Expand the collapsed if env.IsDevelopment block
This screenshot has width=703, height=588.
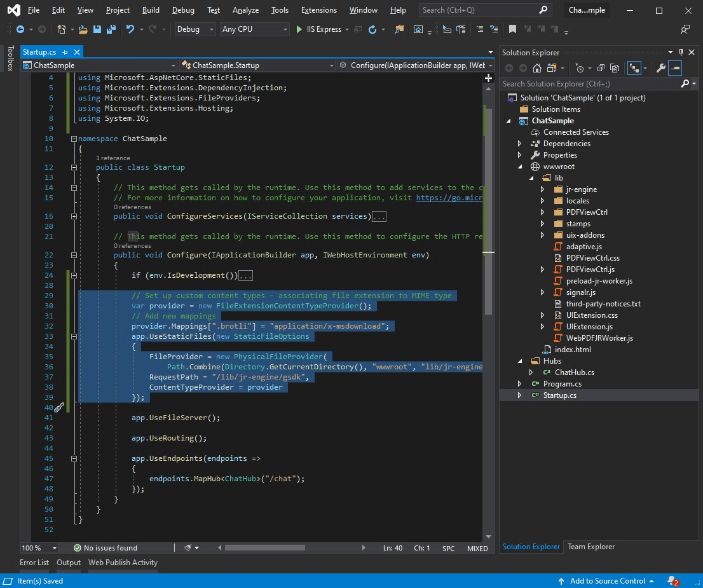(74, 275)
